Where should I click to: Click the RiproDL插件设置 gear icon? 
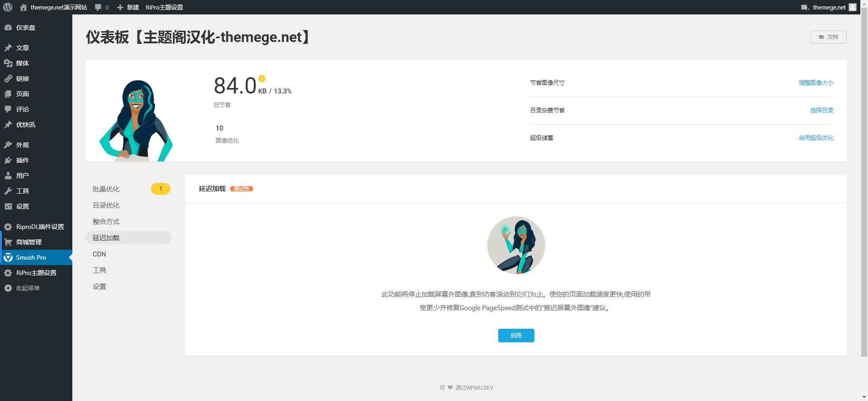point(8,227)
